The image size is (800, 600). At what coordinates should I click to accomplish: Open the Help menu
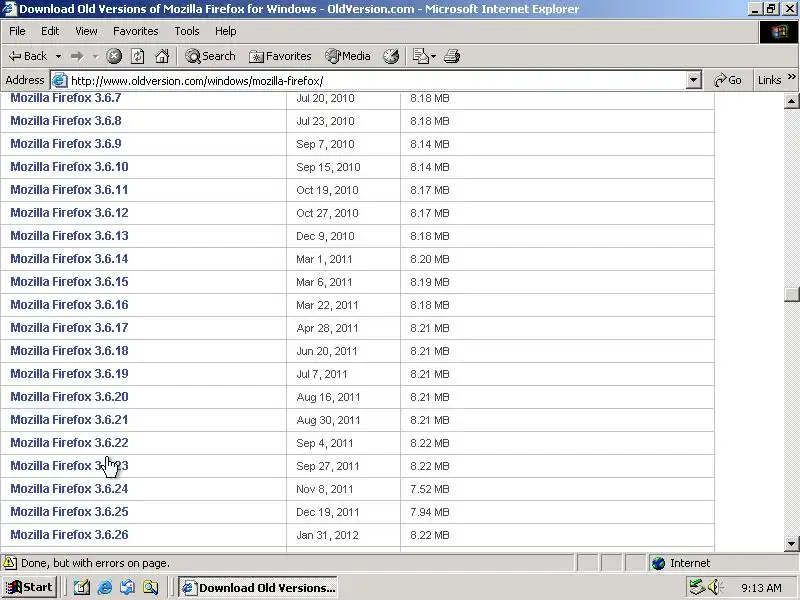[x=226, y=31]
